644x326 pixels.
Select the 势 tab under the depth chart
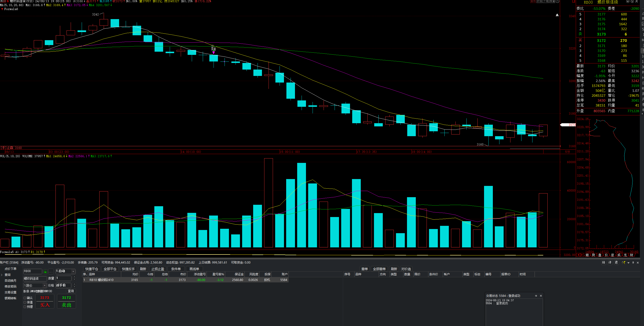594,255
